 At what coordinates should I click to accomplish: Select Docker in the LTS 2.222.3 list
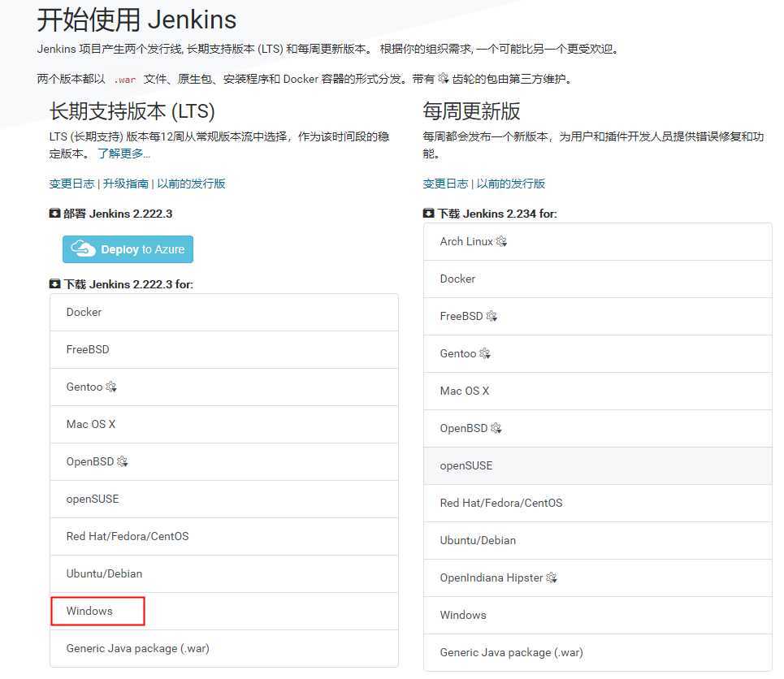(224, 313)
